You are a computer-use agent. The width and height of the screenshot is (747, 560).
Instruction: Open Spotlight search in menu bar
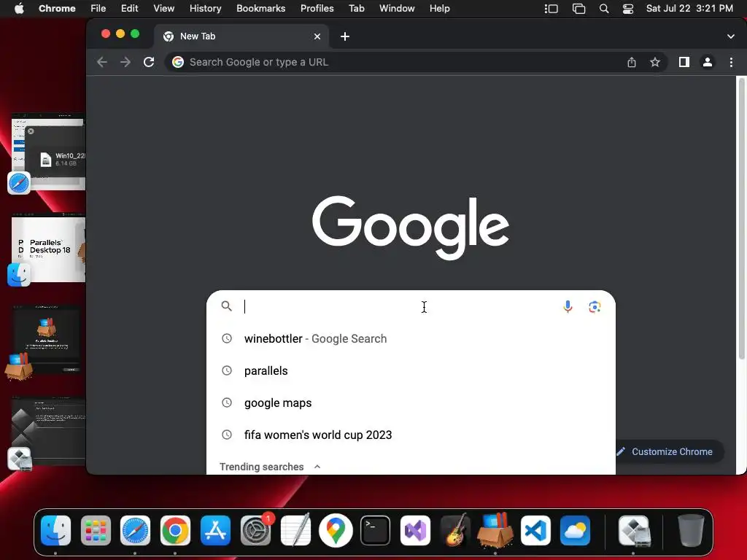point(603,9)
